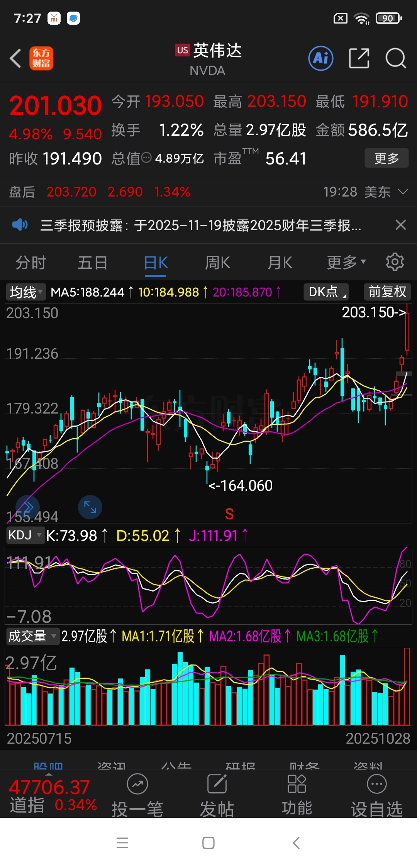Tap the 盘后 203.720 after-hours price
This screenshot has height=868, width=417.
[x=71, y=192]
